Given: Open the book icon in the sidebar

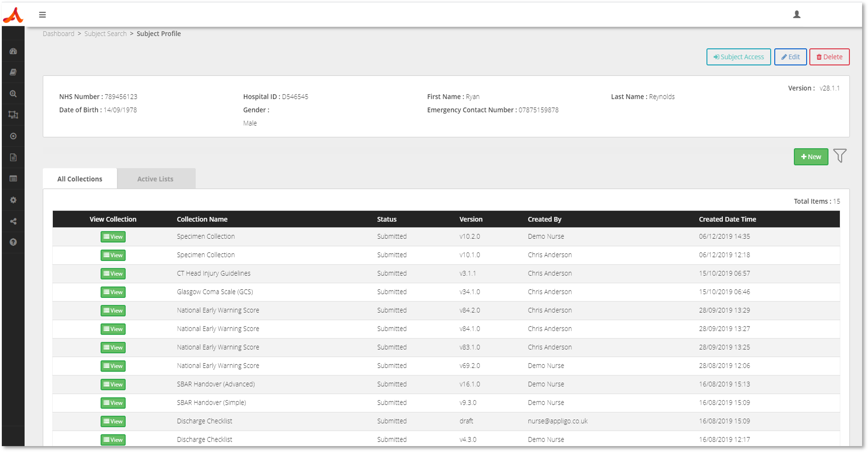Looking at the screenshot, I should pos(13,72).
